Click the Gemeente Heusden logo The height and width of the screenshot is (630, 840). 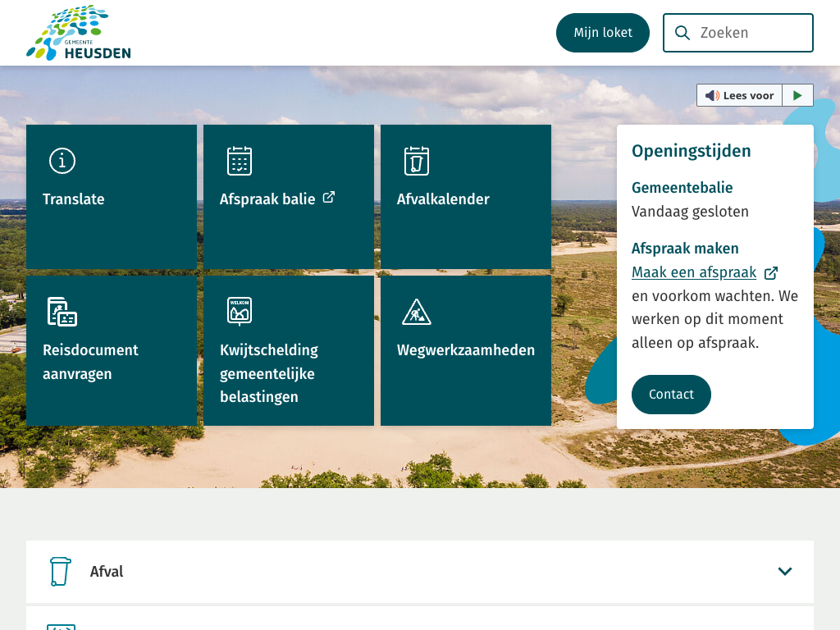79,33
